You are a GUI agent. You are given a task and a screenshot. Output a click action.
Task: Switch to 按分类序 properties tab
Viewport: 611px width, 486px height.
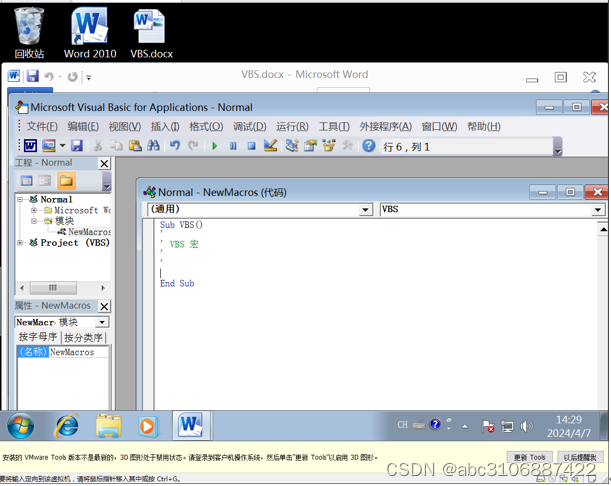83,338
